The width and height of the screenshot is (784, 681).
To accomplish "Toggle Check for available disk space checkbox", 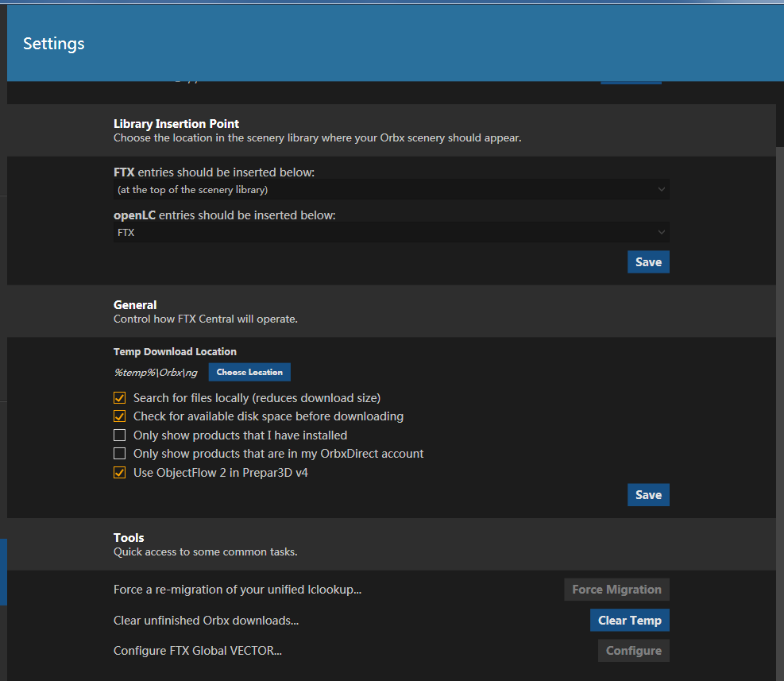I will 119,416.
